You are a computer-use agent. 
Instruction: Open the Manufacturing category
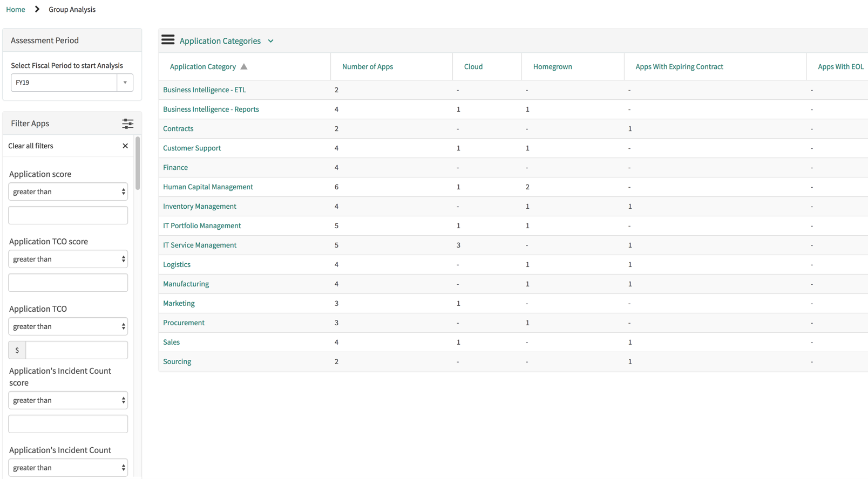(186, 284)
